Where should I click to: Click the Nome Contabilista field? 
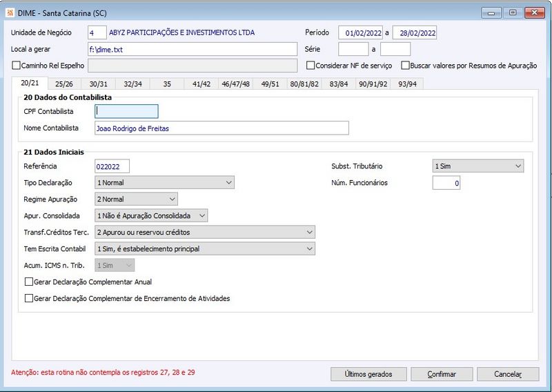pyautogui.click(x=221, y=128)
